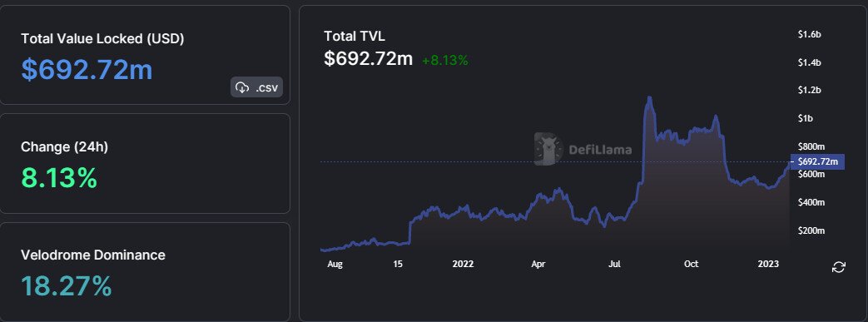
Task: Click the 18.27% Velodrome Dominance value
Action: tap(67, 286)
